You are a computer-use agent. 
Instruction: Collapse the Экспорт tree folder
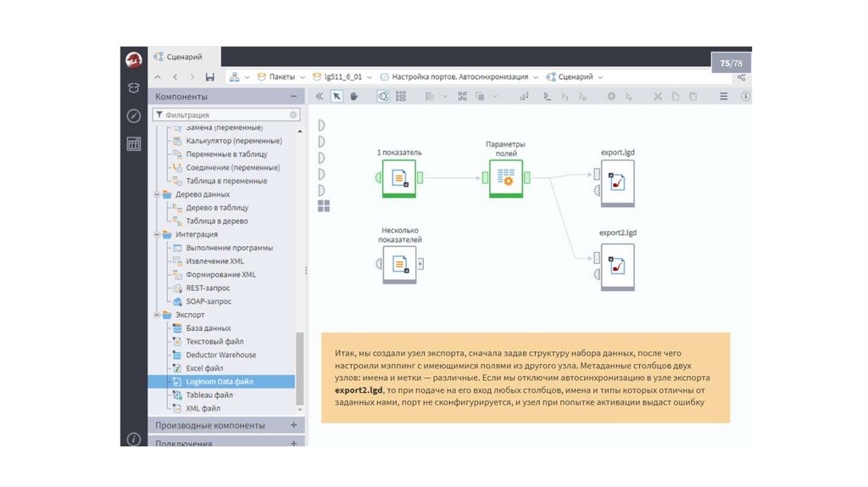click(156, 315)
